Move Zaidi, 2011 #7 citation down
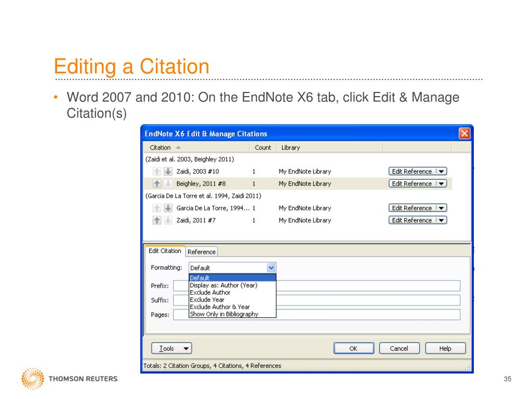532x399 pixels. (x=168, y=220)
